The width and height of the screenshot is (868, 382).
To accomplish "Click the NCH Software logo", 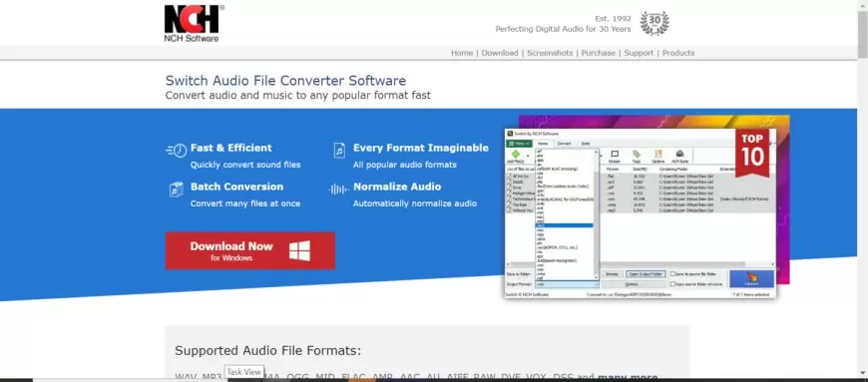I will point(194,23).
